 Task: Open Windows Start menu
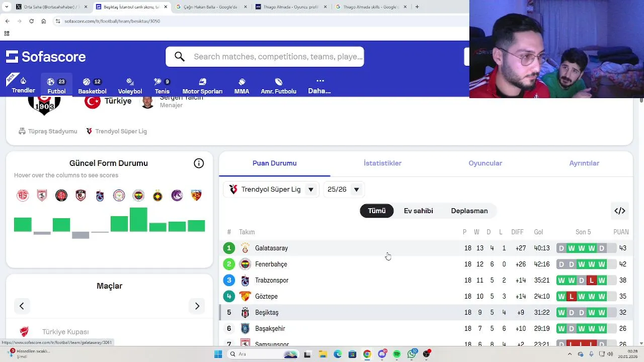218,354
